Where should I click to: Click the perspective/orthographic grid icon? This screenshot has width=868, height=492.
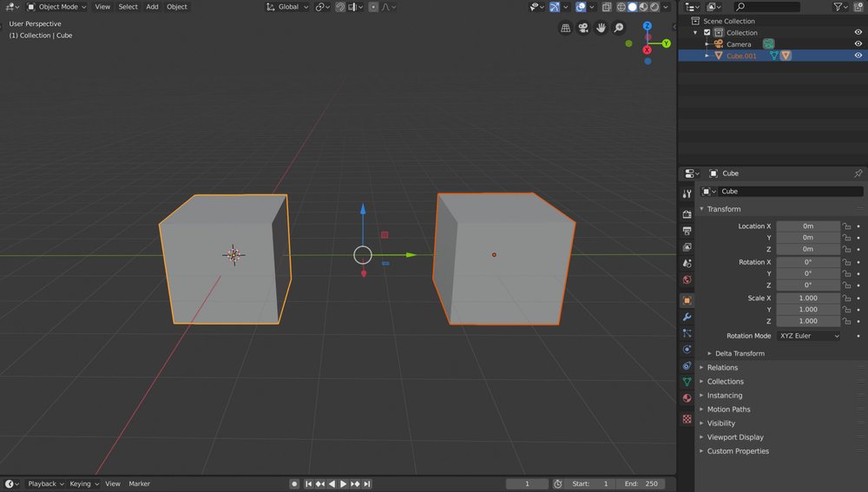click(566, 28)
